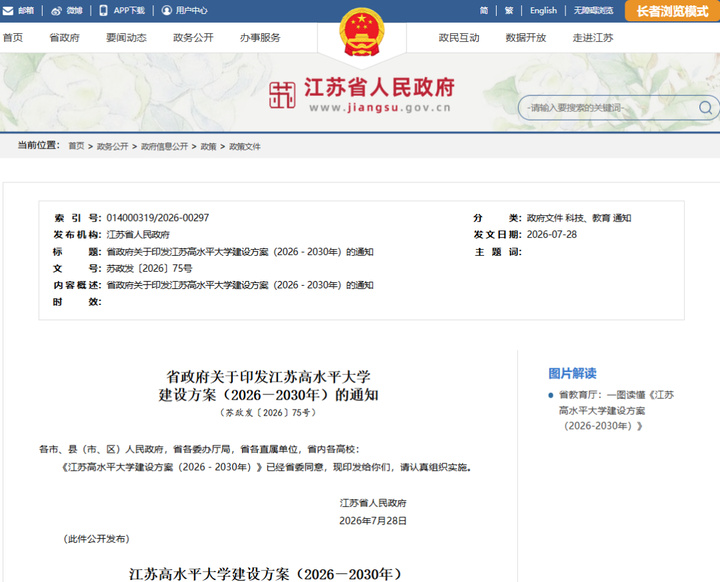Screen dimensions: 720x582
Task: Enable 长者浏览模式 senior browsing mode
Action: (672, 11)
